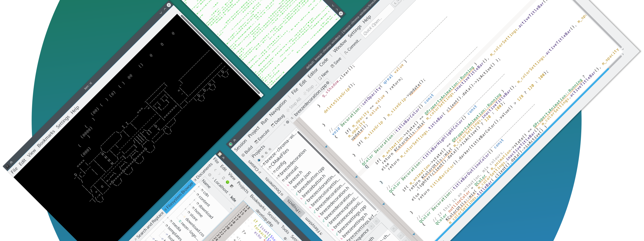Close the breezedecoration.cpp tab in KDevelop
The height and width of the screenshot is (241, 644).
coord(328,83)
